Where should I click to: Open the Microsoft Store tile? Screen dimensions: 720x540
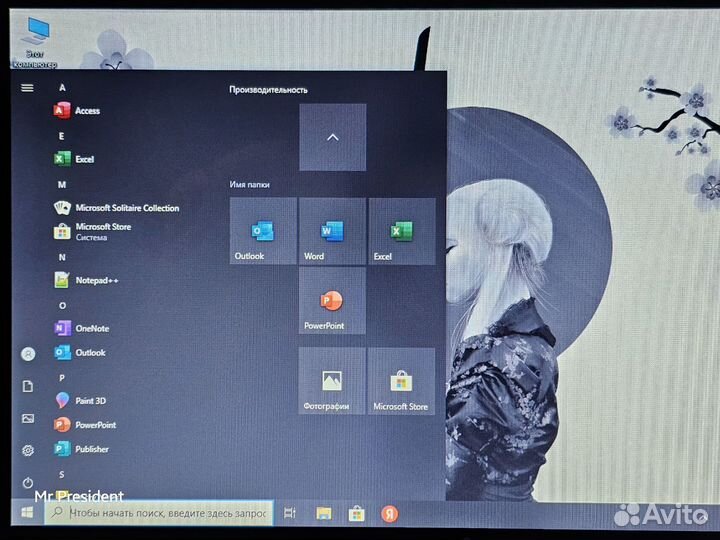click(401, 381)
